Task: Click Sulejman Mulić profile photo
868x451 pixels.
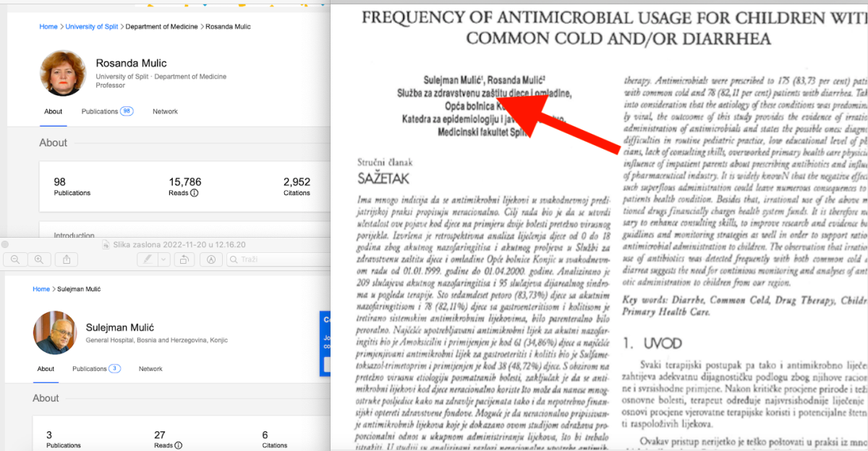Action: tap(54, 332)
